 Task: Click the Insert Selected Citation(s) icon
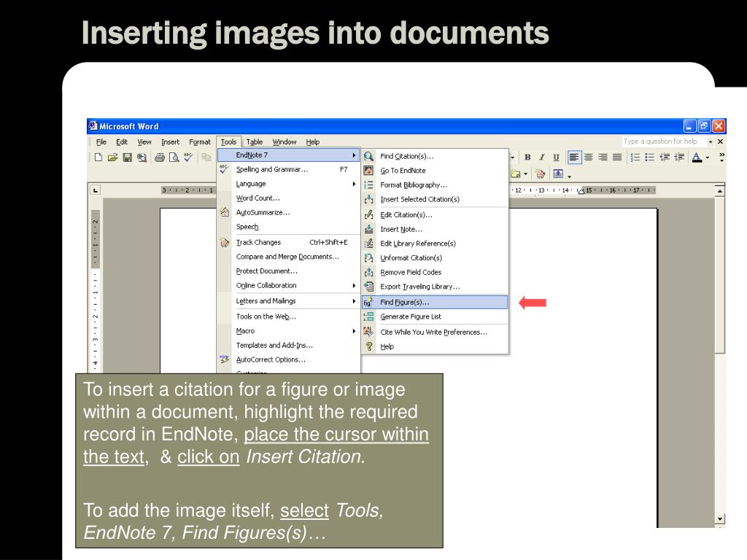coord(368,199)
